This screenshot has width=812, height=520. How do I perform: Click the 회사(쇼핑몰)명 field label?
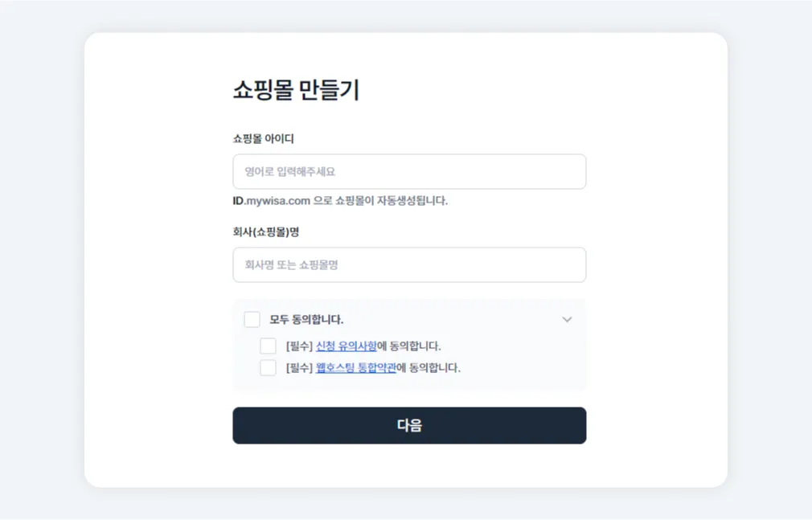tap(265, 232)
